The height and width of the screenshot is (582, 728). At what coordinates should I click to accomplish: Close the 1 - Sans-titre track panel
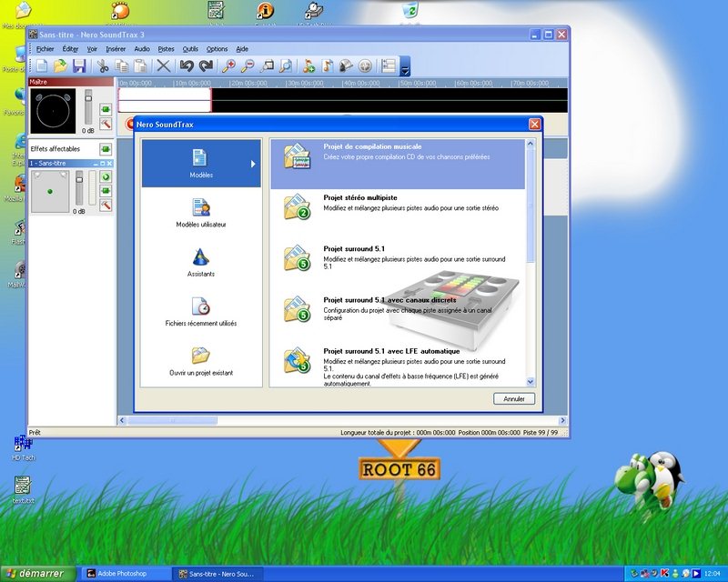click(109, 164)
